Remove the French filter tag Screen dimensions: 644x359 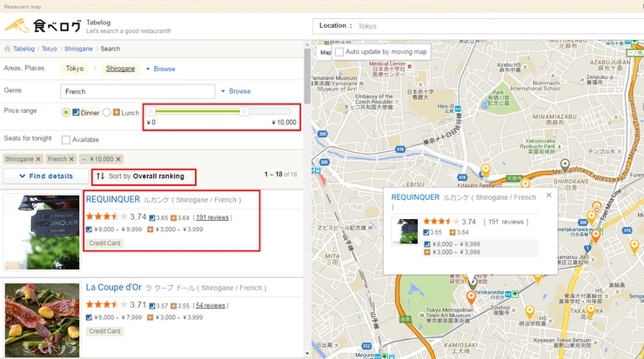[71, 159]
